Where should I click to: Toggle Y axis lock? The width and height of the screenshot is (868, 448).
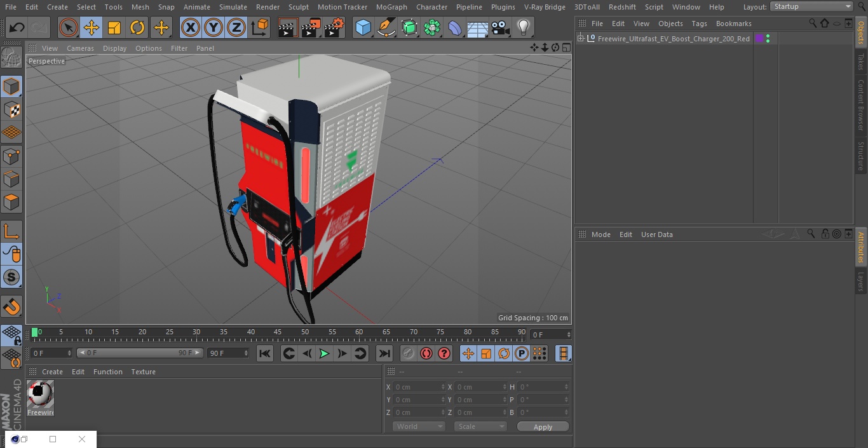point(214,27)
